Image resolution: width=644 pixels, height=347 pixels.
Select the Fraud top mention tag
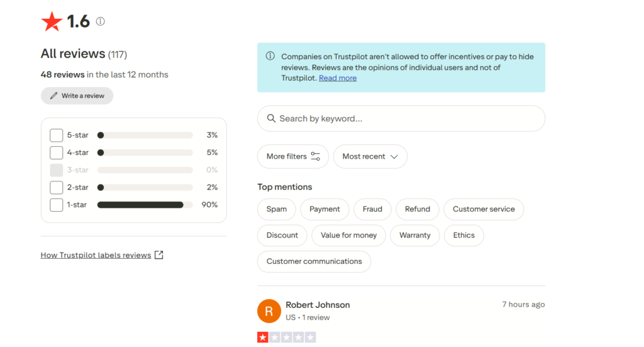click(x=372, y=209)
